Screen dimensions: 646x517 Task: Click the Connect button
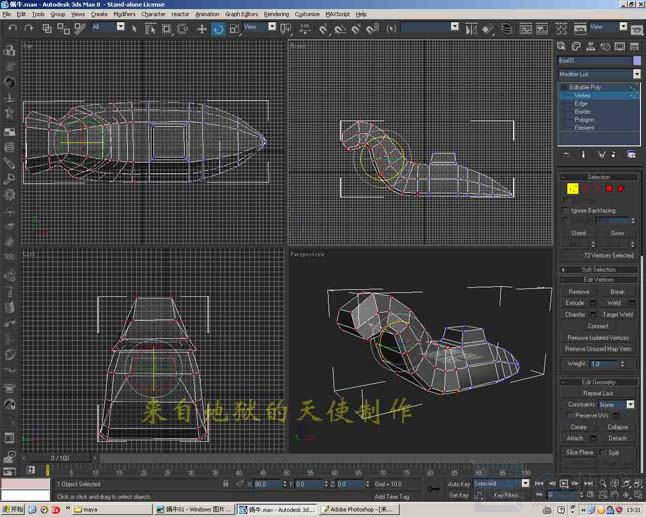tap(598, 326)
